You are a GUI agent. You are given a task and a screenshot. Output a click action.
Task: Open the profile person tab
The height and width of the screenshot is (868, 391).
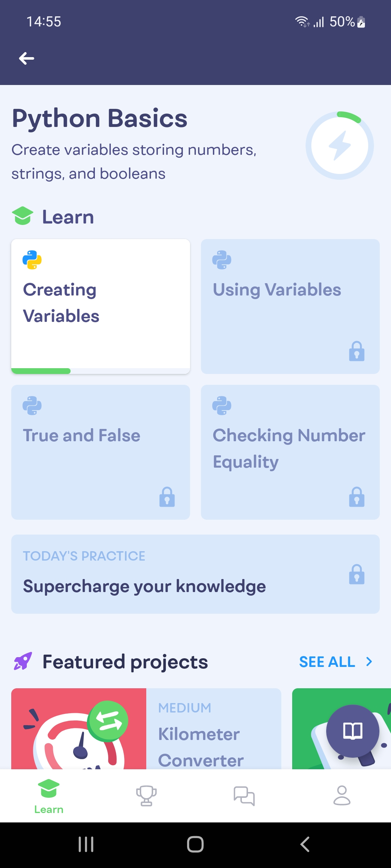pyautogui.click(x=342, y=795)
